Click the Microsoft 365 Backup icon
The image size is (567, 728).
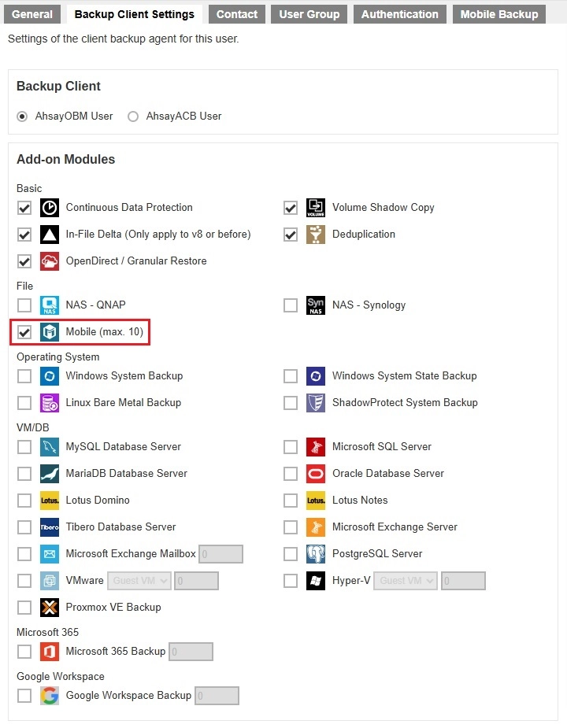[x=49, y=652]
